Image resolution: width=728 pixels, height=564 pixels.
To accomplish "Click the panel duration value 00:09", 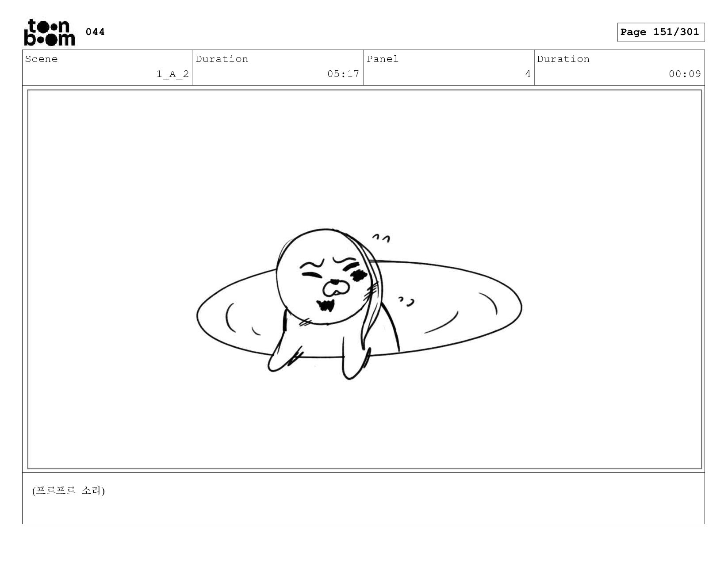I will pos(685,74).
